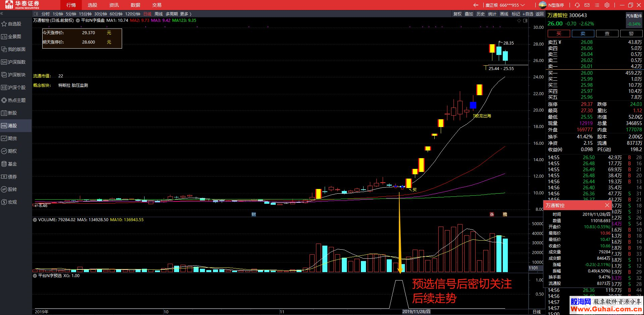This screenshot has height=315, width=644.
Task: Open the 全景图 panorama view
Action: [12, 37]
